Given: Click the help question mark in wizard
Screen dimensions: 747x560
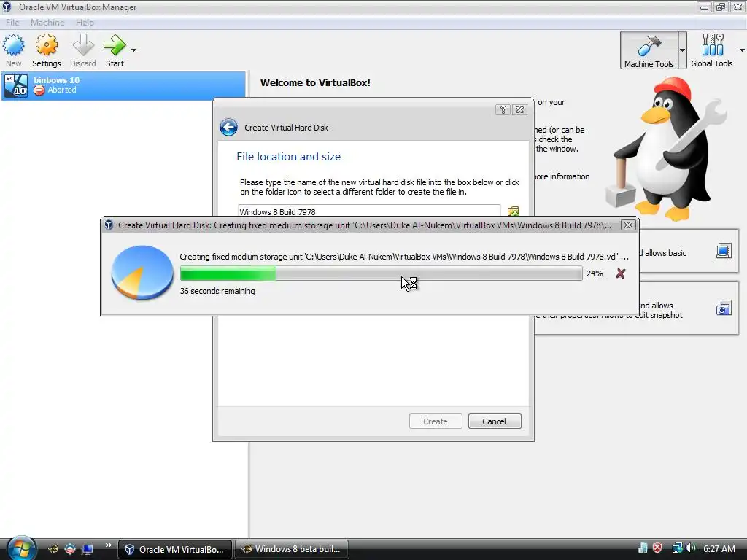Looking at the screenshot, I should 503,109.
